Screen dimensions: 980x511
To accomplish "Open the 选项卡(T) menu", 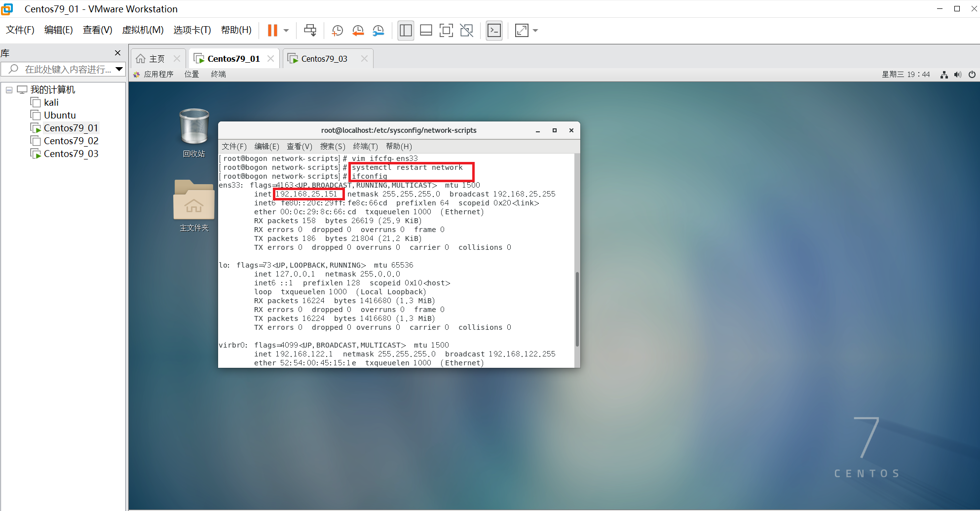I will click(x=192, y=30).
